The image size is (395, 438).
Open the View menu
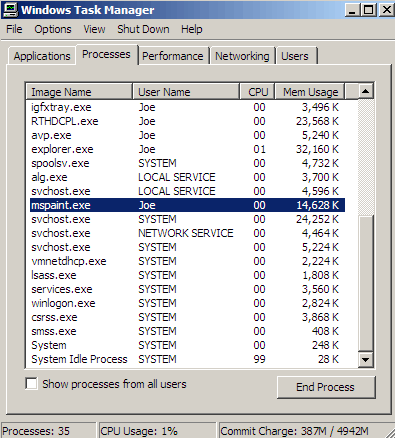[94, 29]
